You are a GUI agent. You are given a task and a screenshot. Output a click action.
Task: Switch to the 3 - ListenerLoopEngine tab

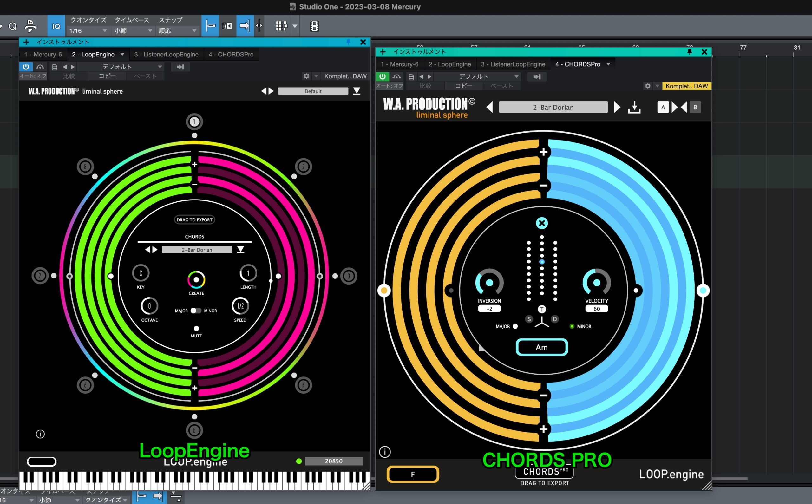tap(166, 54)
